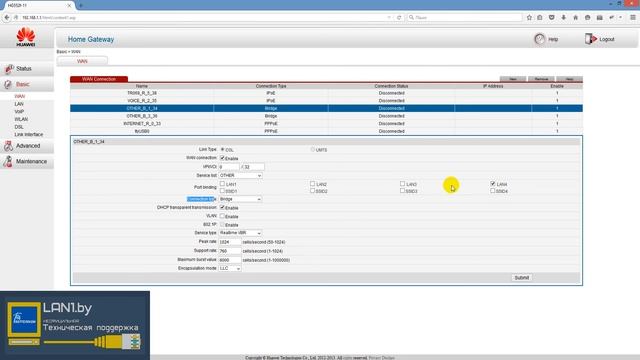Open LAN in sidebar submenu
This screenshot has width=640, height=360.
(19, 104)
